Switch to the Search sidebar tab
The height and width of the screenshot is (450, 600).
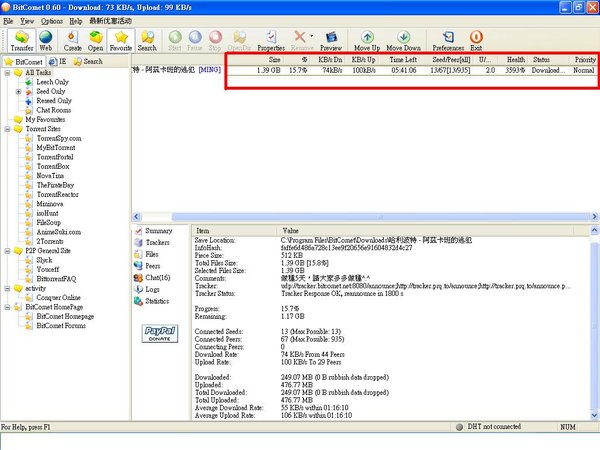coord(88,61)
